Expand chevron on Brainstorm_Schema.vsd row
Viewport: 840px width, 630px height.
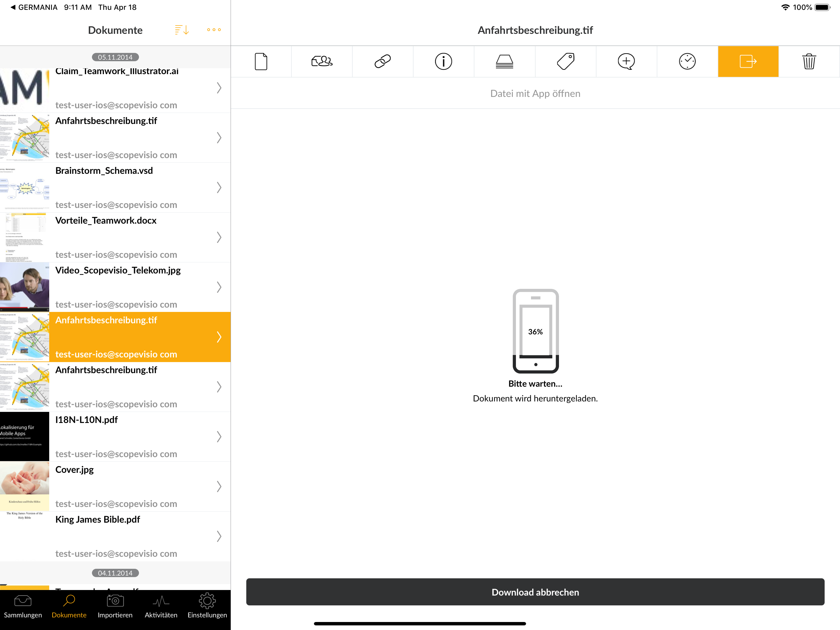(219, 187)
